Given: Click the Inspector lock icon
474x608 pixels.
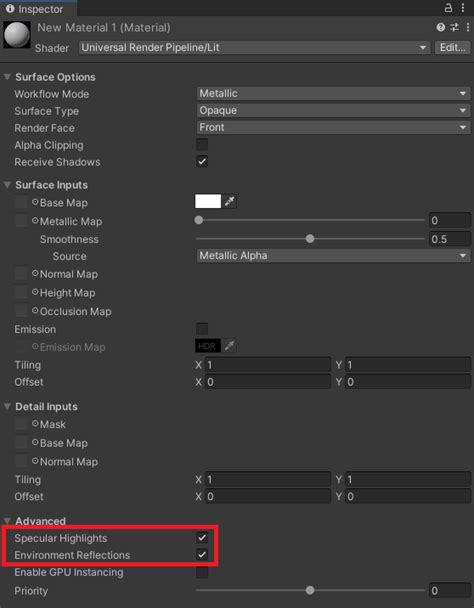Looking at the screenshot, I should click(448, 8).
